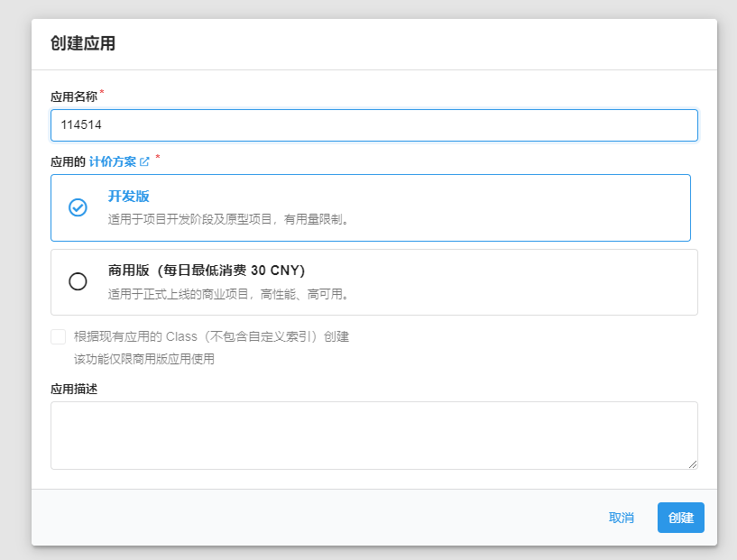
Task: Click the 开发版 plan title text
Action: pos(122,197)
